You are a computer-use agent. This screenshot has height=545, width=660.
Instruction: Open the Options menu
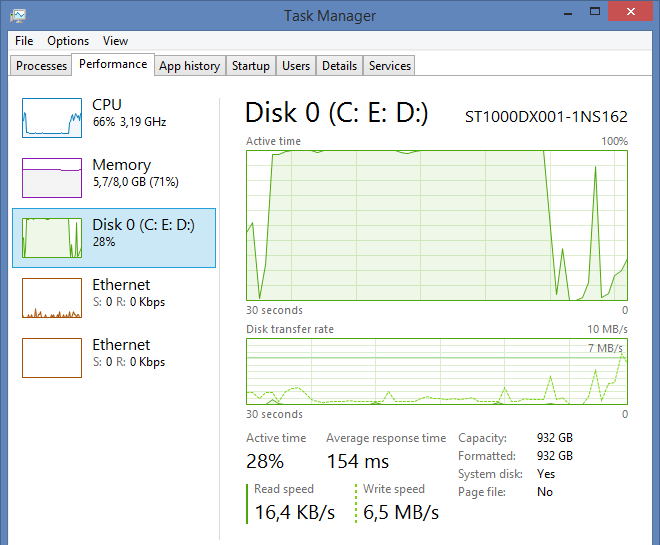(x=68, y=41)
